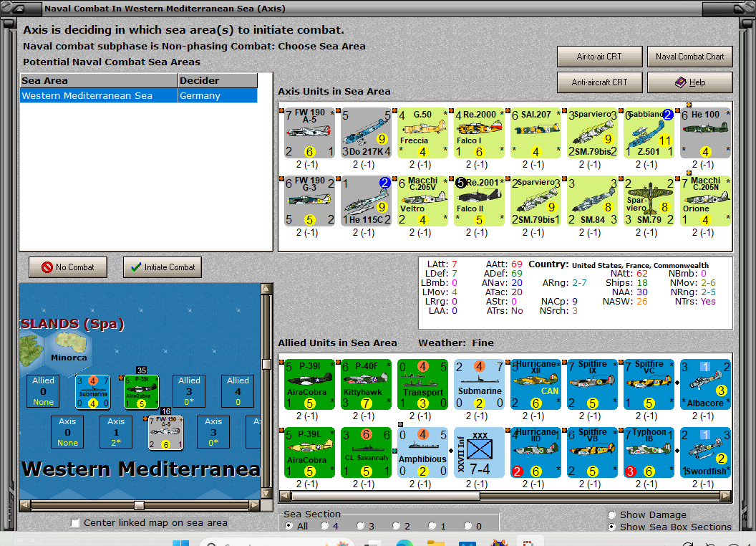Select the FW 190 A-5 fighter unit
Screen dimensions: 756x546
point(309,133)
